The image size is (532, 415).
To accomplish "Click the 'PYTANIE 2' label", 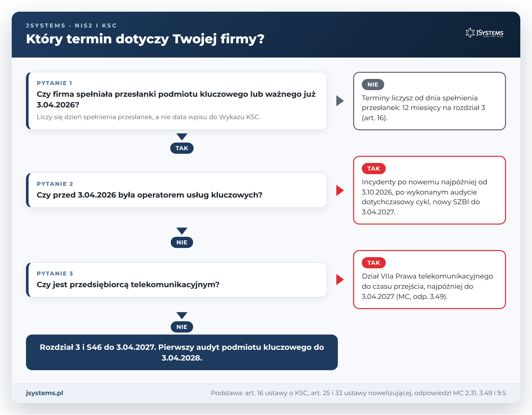I will 55,184.
